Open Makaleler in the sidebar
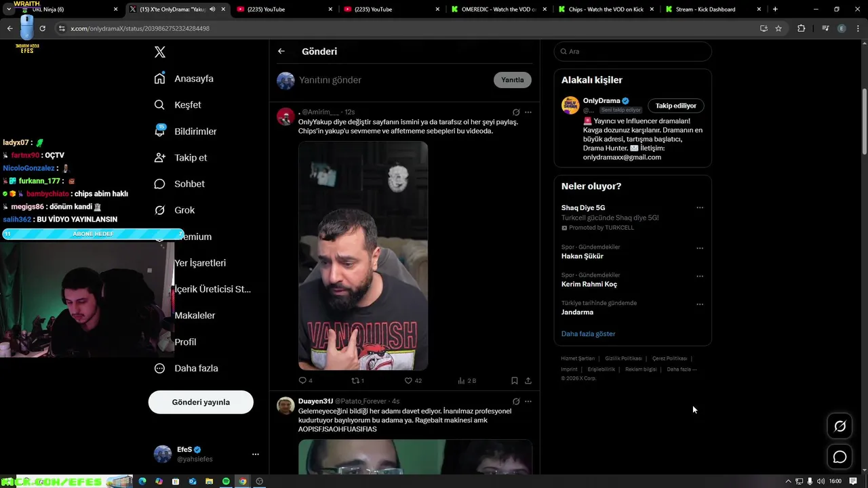This screenshot has height=488, width=868. click(x=195, y=315)
